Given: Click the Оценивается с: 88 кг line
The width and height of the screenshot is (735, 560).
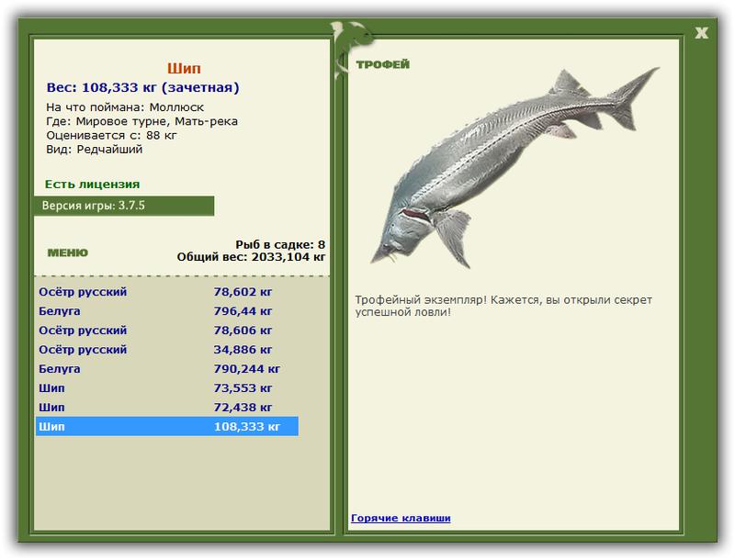Looking at the screenshot, I should point(111,135).
